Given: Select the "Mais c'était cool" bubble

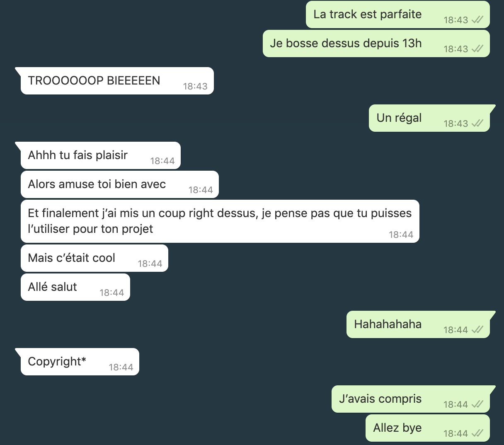Looking at the screenshot, I should pos(94,258).
